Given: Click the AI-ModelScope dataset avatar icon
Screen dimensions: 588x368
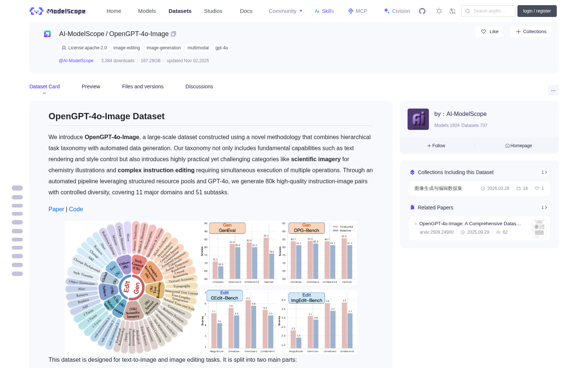Looking at the screenshot, I should tap(47, 34).
